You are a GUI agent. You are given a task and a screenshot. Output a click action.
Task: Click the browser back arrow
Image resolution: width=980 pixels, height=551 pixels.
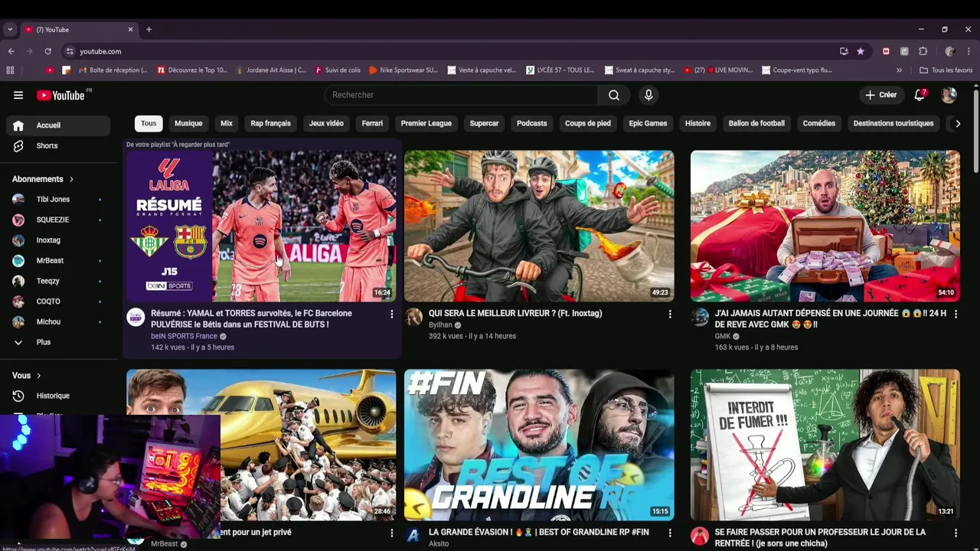[x=11, y=51]
